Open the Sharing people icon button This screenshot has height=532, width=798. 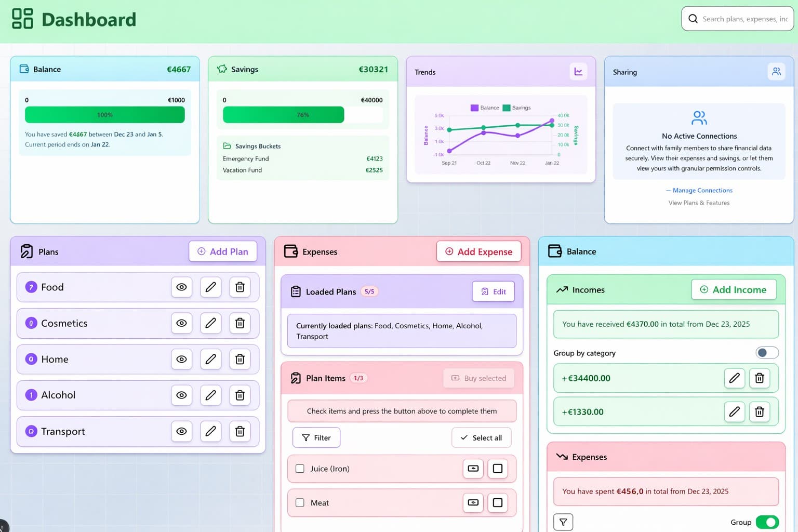pyautogui.click(x=776, y=72)
